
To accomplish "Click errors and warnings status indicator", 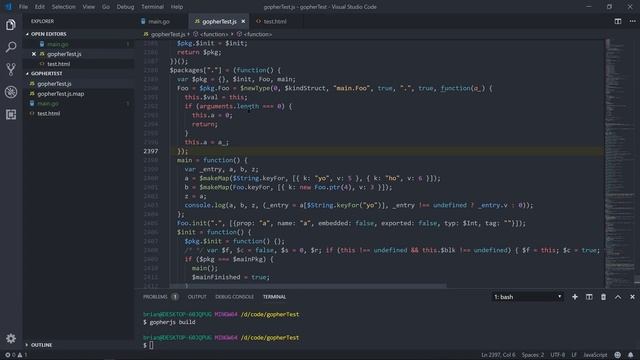I will tap(16, 355).
